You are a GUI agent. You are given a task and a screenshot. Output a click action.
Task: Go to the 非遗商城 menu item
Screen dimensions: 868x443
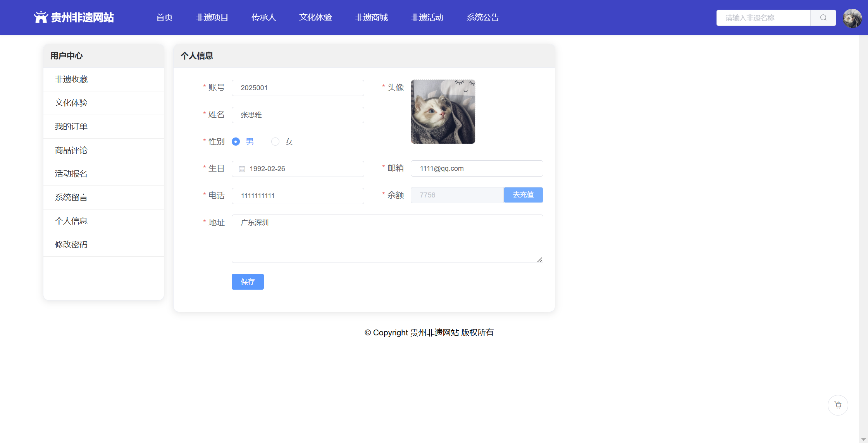click(x=371, y=17)
